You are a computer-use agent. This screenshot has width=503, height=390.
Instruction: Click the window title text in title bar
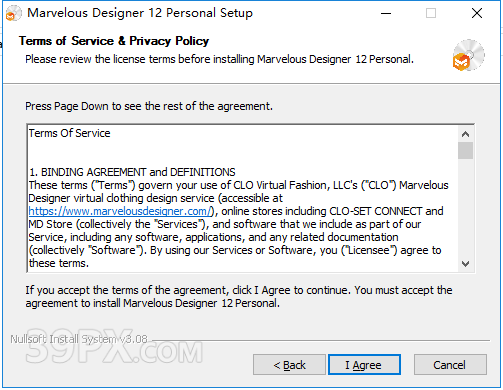pyautogui.click(x=140, y=13)
